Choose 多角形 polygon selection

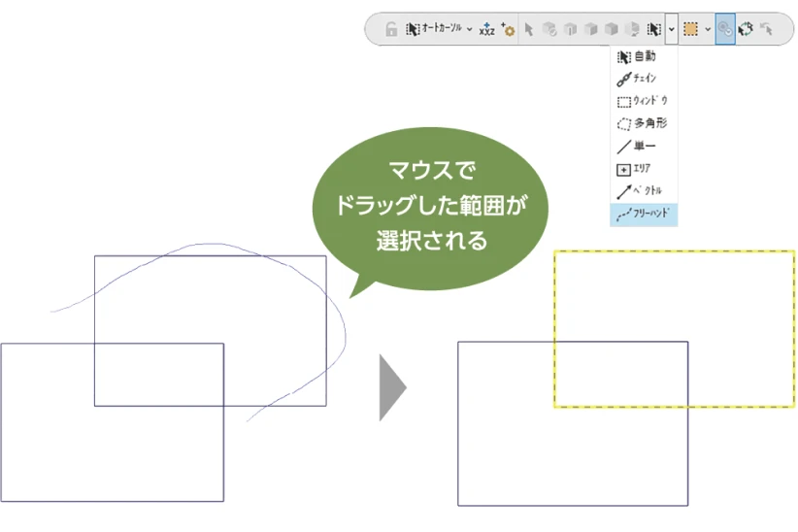coord(642,123)
